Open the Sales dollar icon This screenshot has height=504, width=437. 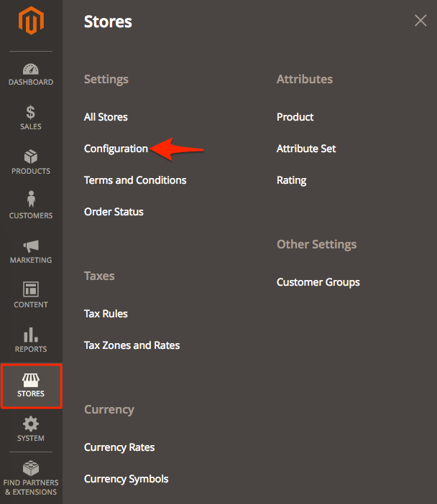31,113
